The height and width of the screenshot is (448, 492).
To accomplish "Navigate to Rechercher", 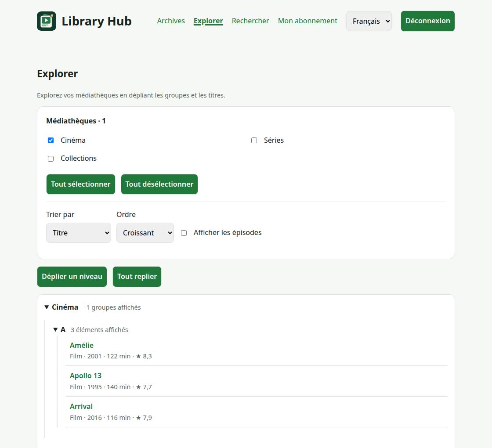I will click(x=250, y=21).
